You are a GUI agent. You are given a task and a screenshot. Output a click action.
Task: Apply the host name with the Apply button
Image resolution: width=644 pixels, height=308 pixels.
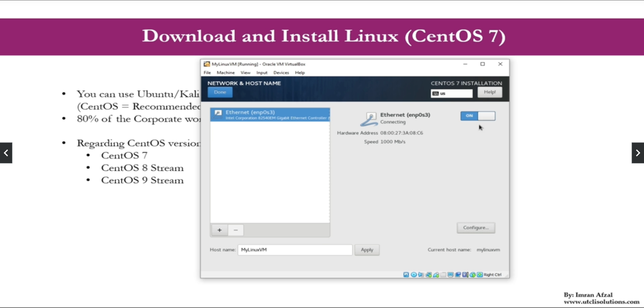(x=367, y=250)
